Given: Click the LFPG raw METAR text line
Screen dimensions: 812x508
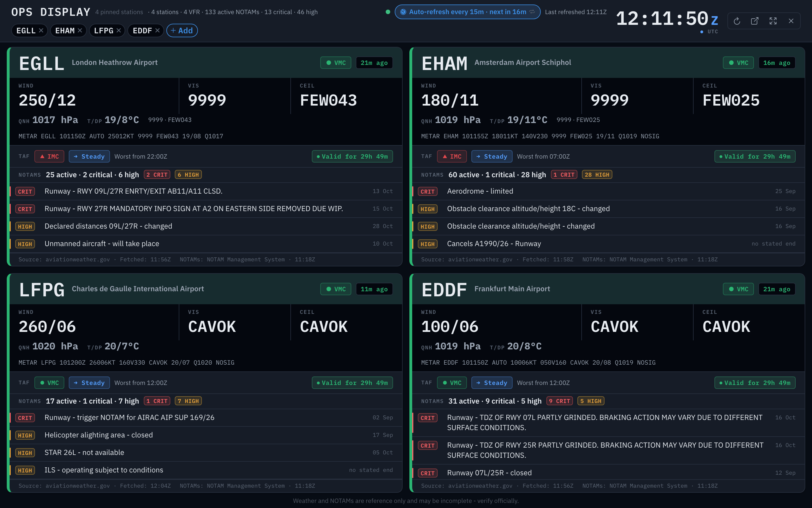Looking at the screenshot, I should point(126,363).
